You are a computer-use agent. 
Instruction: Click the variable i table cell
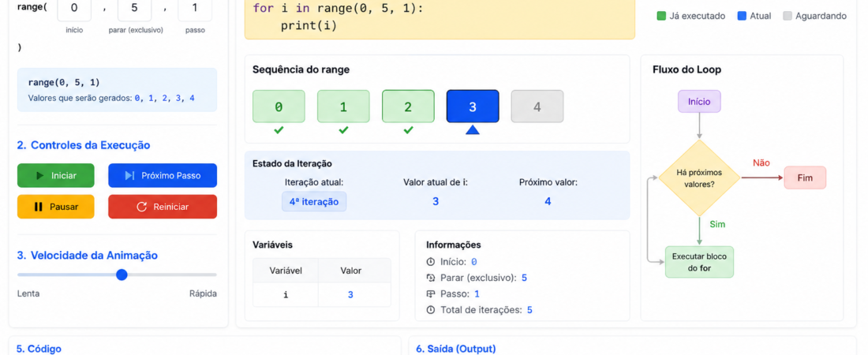coord(286,294)
